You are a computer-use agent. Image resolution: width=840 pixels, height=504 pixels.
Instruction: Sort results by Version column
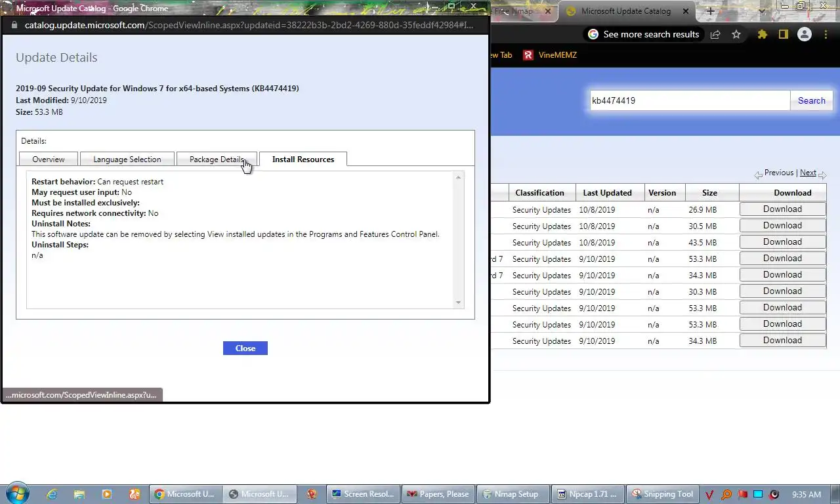click(662, 192)
